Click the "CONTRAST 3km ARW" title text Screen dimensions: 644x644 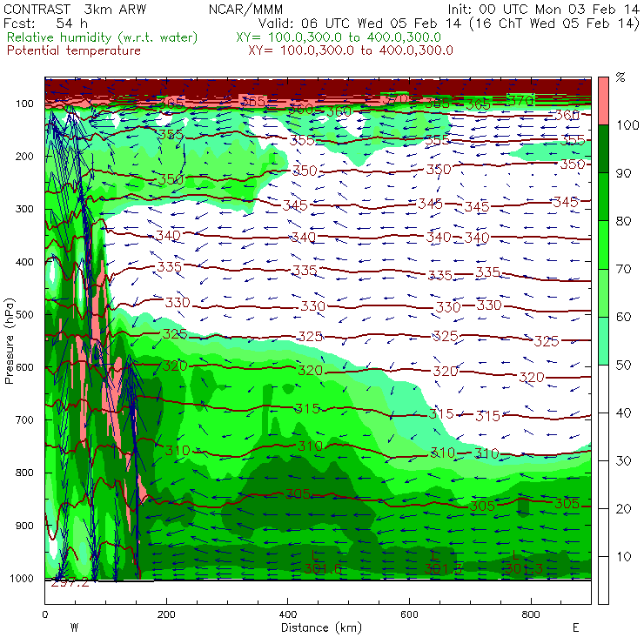pos(75,10)
